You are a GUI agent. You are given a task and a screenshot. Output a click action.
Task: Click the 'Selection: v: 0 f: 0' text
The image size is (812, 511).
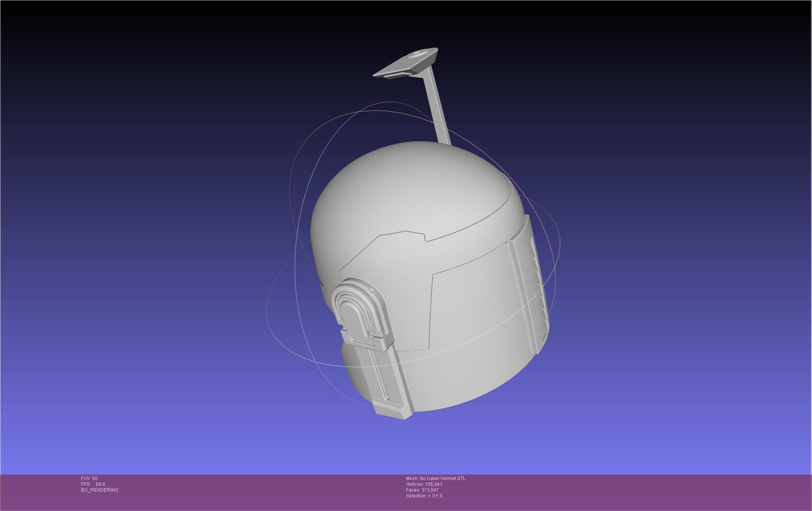click(x=424, y=496)
